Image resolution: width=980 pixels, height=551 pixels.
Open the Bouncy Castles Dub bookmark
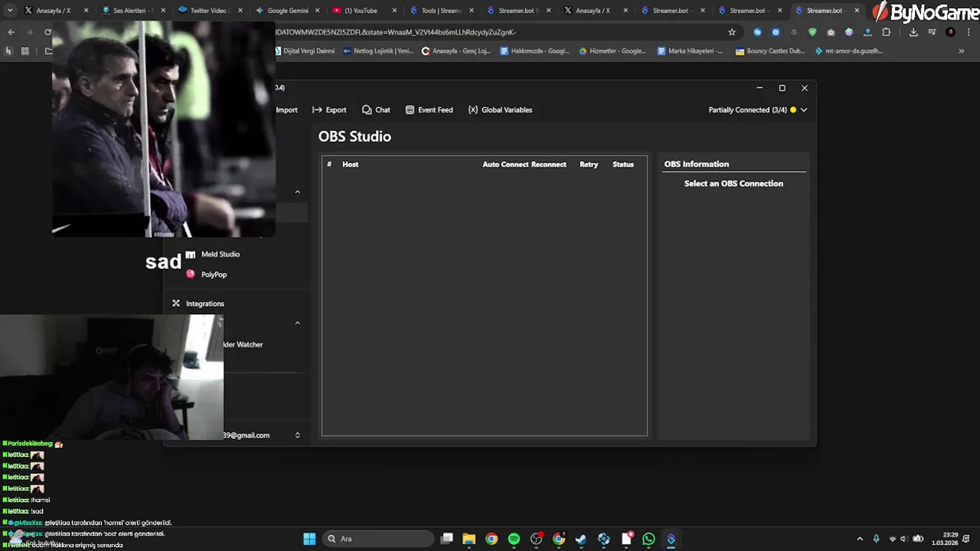coord(770,51)
